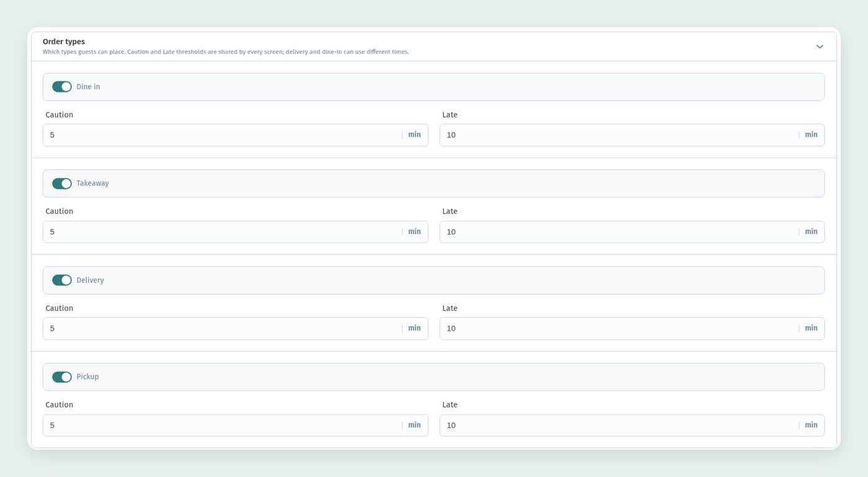Viewport: 868px width, 477px height.
Task: Click the "Caution" label under Pickup
Action: coord(60,405)
